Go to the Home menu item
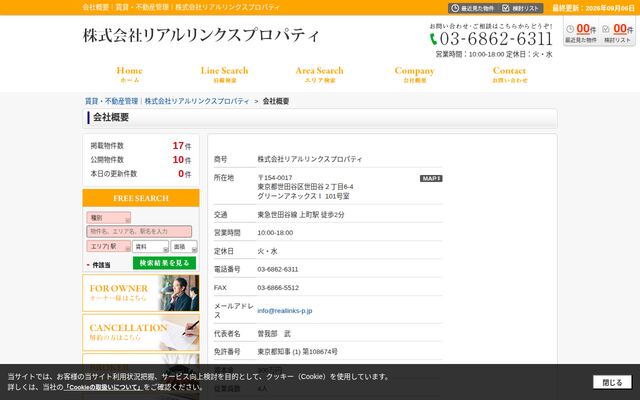640x400 pixels. pyautogui.click(x=129, y=74)
